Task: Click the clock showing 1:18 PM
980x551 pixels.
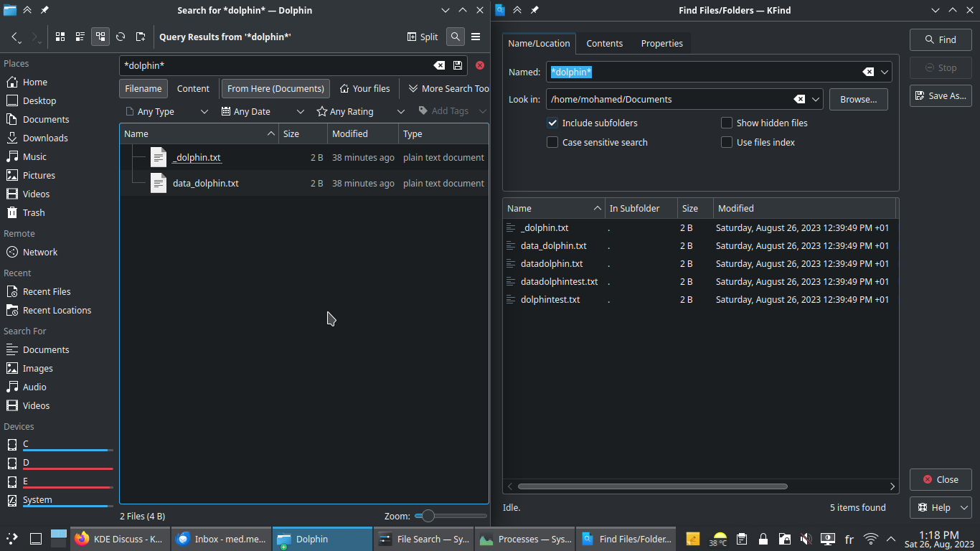Action: 938,534
